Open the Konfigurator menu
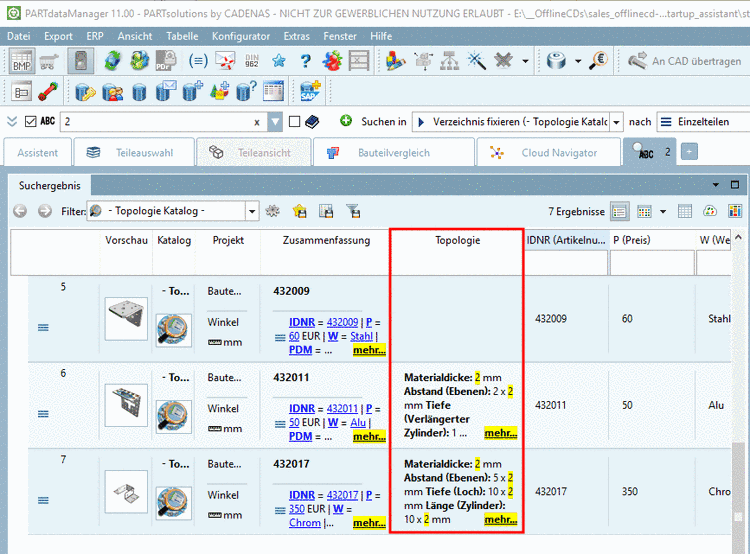750x554 pixels. coord(241,35)
